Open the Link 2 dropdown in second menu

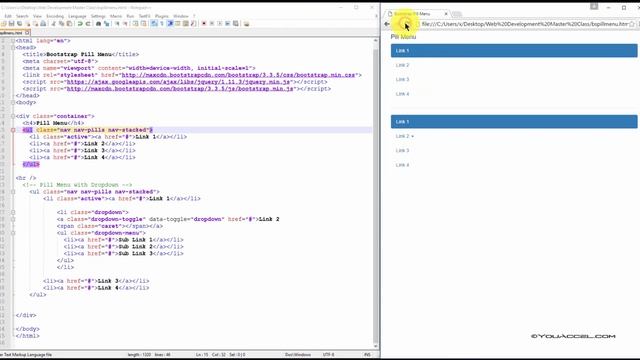click(x=404, y=136)
